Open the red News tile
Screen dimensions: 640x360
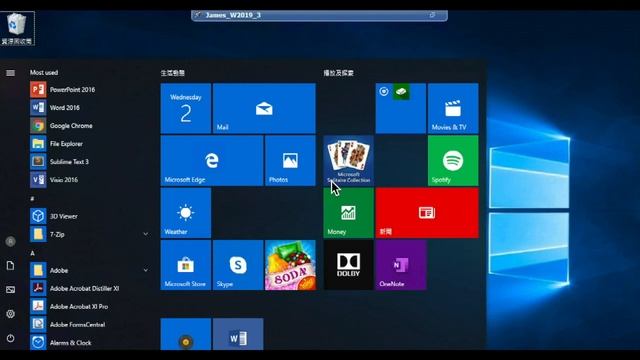click(x=427, y=213)
